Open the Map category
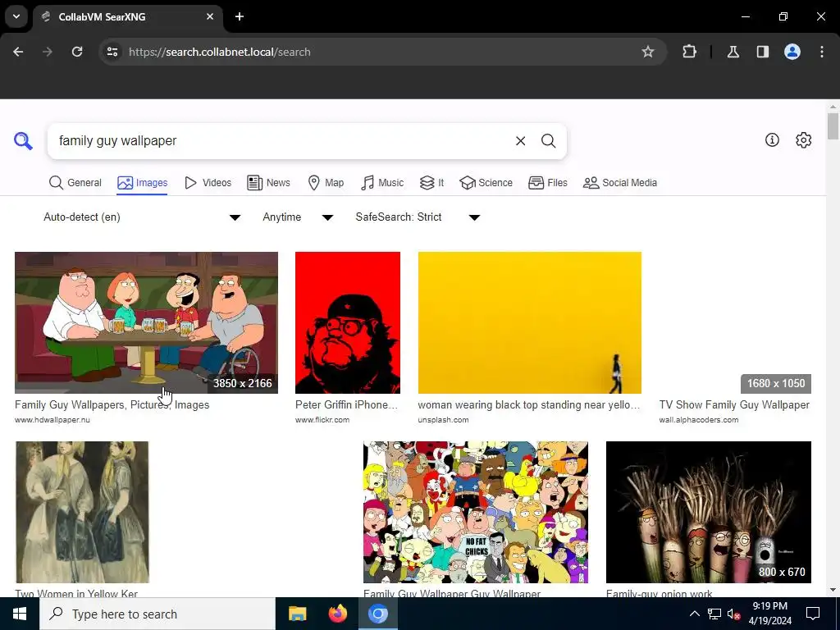This screenshot has width=840, height=630. point(326,183)
